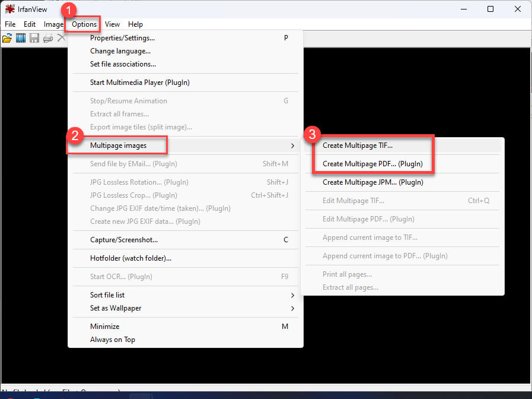Open the Help menu
Viewport: 532px width, 399px height.
click(x=135, y=24)
